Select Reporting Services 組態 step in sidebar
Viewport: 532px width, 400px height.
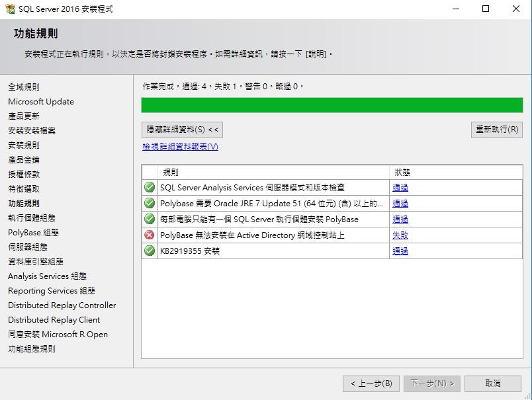52,291
